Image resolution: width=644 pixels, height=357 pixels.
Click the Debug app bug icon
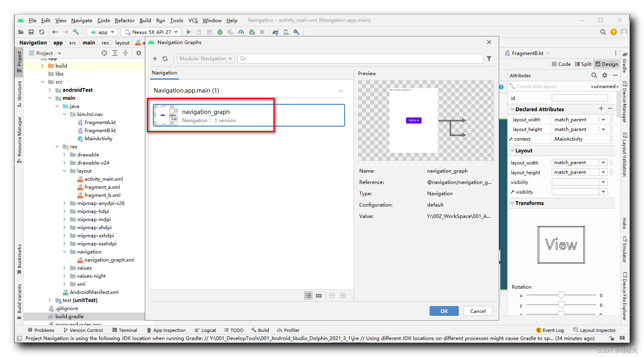[220, 32]
